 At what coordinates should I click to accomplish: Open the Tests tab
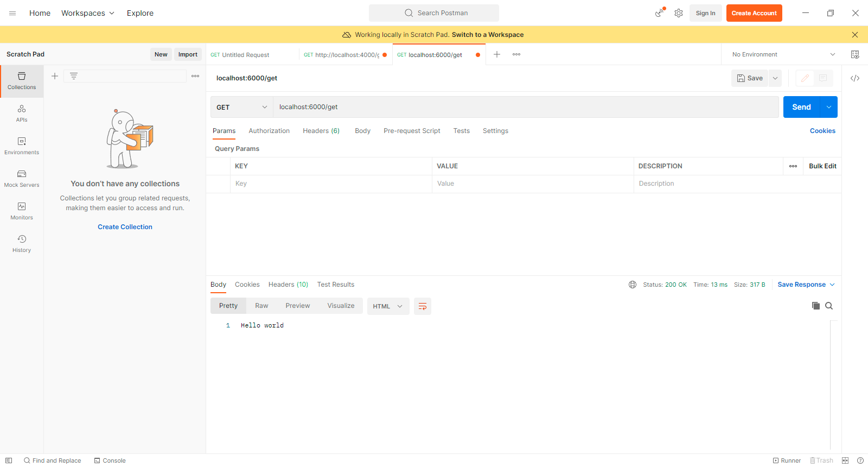pos(462,131)
